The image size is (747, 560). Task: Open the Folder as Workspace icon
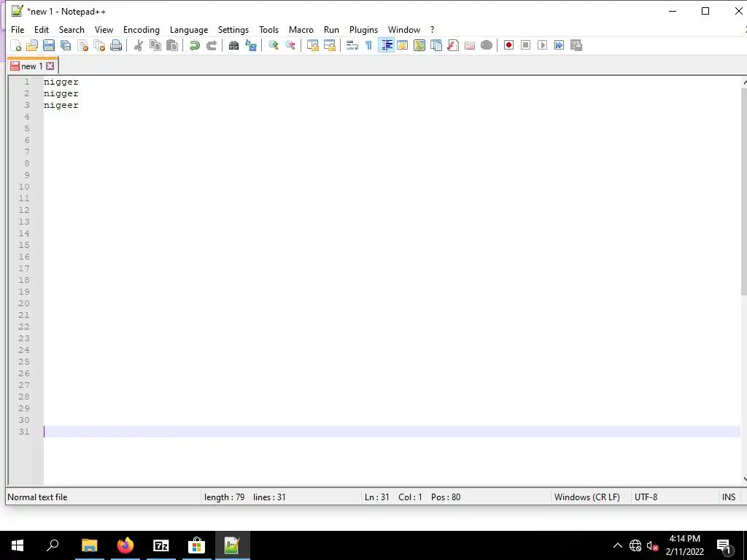pyautogui.click(x=470, y=45)
